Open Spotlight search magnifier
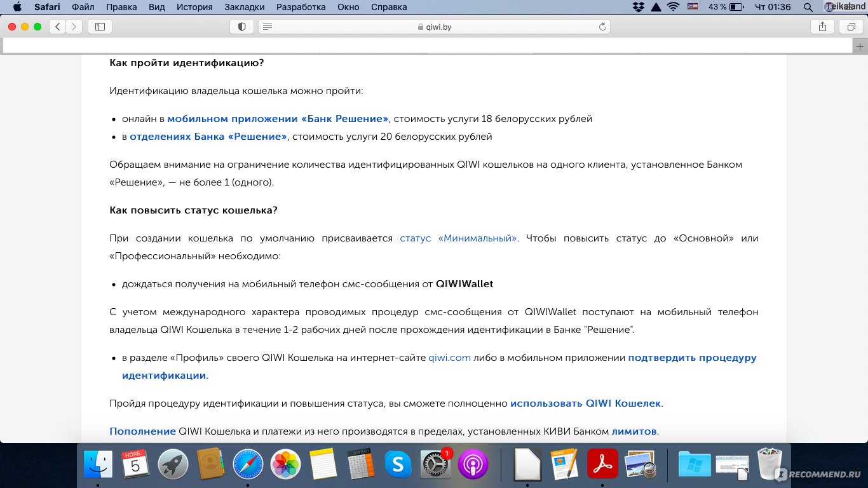 pyautogui.click(x=808, y=7)
